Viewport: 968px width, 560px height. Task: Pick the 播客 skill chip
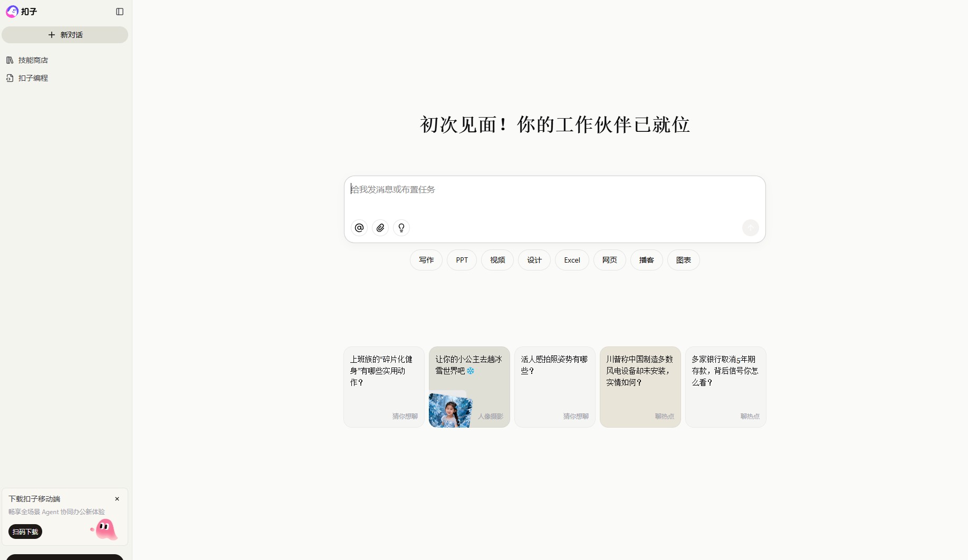[646, 260]
